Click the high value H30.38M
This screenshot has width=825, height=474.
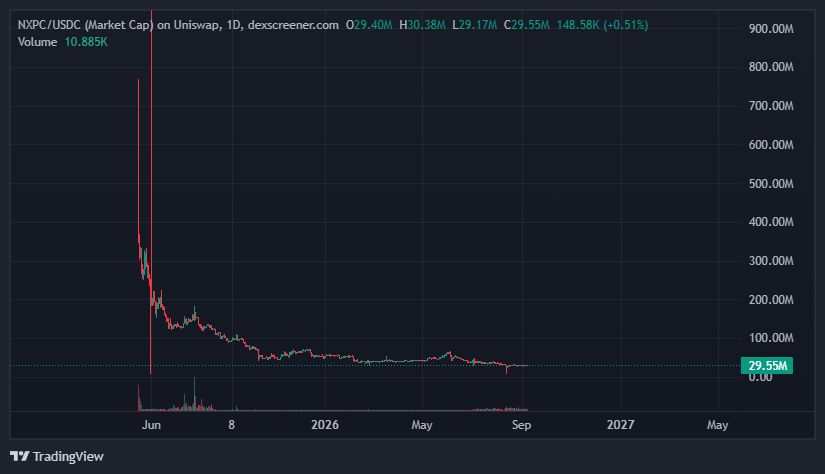(x=422, y=25)
